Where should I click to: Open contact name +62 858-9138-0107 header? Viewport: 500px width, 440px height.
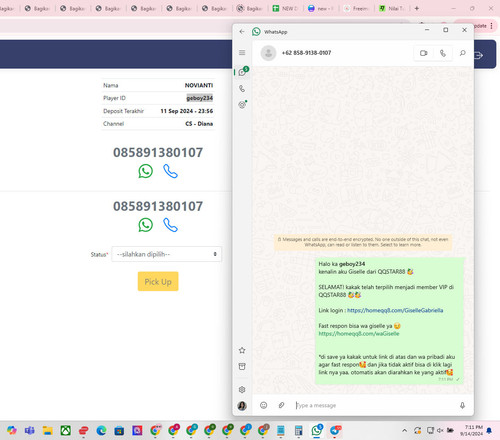(306, 53)
